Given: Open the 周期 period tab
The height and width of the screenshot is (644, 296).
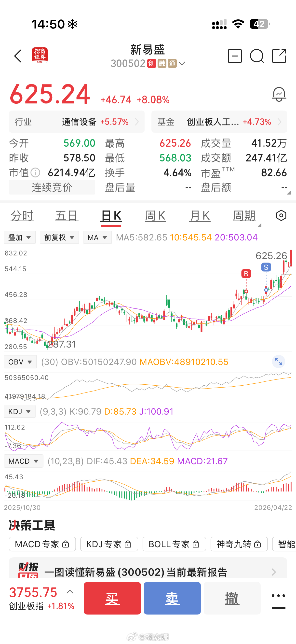Looking at the screenshot, I should pyautogui.click(x=244, y=216).
